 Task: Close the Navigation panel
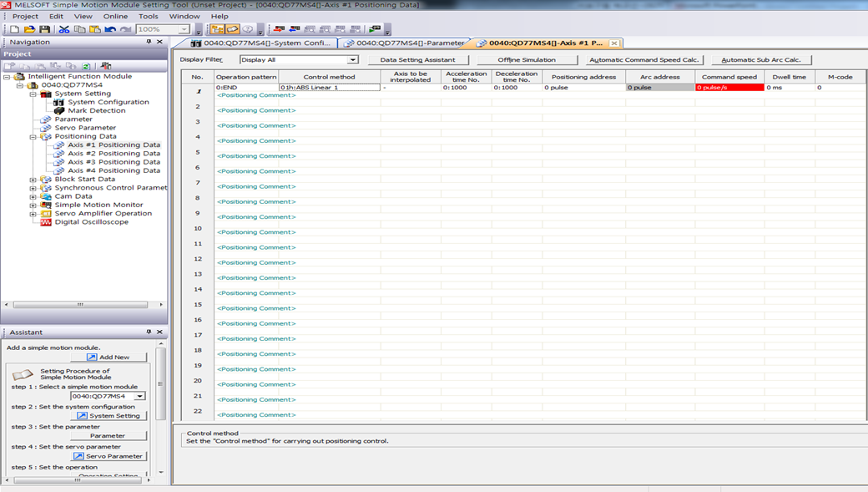(160, 42)
